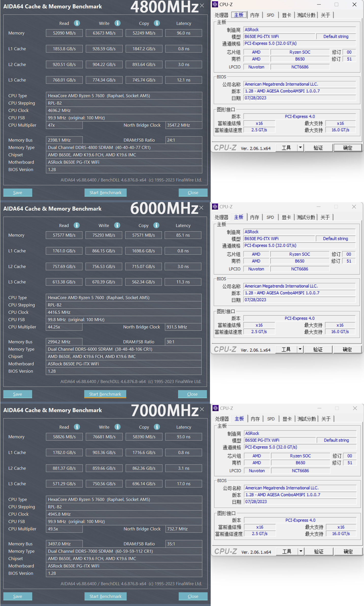Click the Write info icon in 4800MHz benchmark

click(117, 23)
